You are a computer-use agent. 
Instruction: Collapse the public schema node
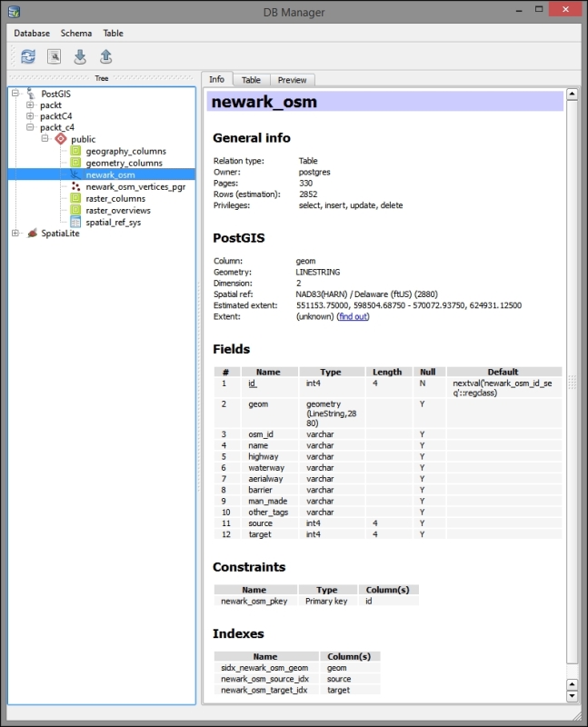click(x=45, y=138)
